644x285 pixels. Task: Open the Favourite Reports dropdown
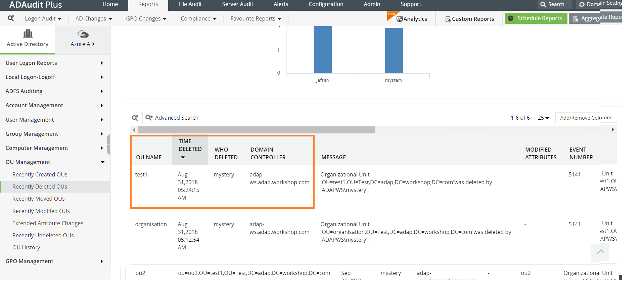pyautogui.click(x=256, y=19)
